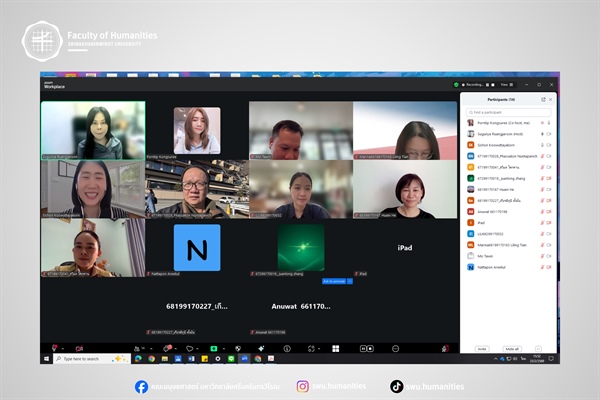Screen dimensions: 600x400
Task: Open the Windows Start menu
Action: tap(46, 358)
